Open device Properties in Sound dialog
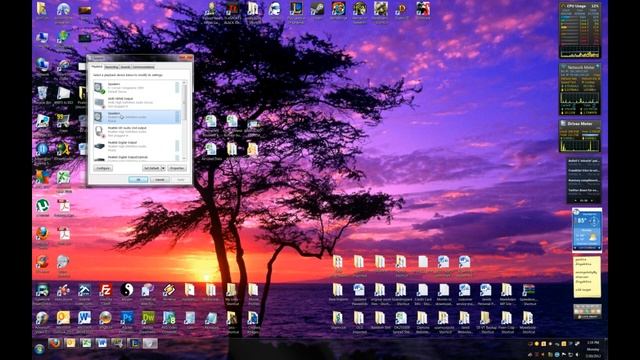640x360 pixels. pyautogui.click(x=177, y=168)
